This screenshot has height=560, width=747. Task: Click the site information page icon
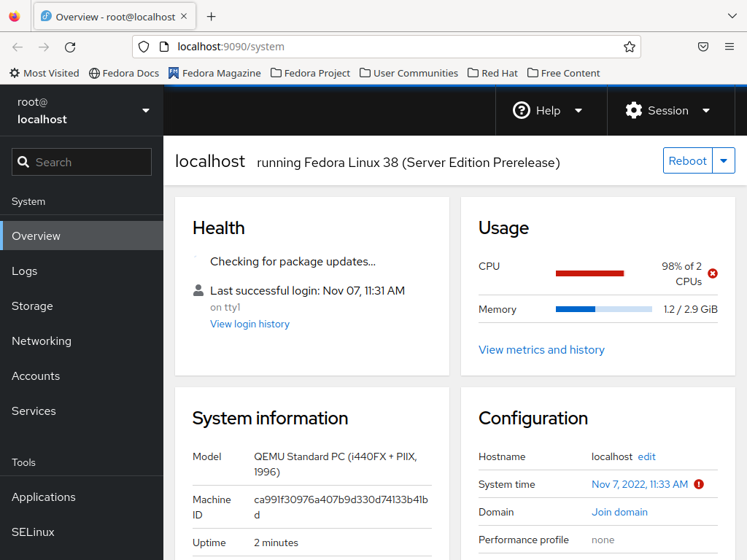coord(164,47)
